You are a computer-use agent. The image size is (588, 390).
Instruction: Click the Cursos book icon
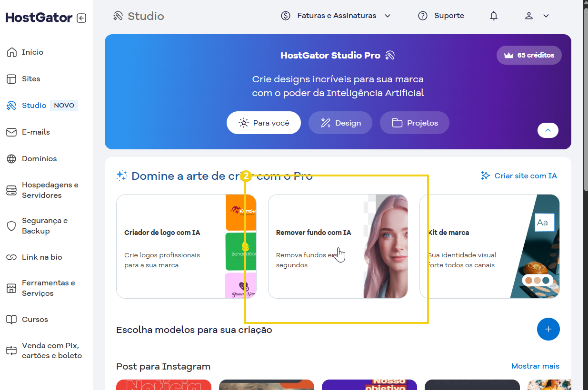[11, 320]
